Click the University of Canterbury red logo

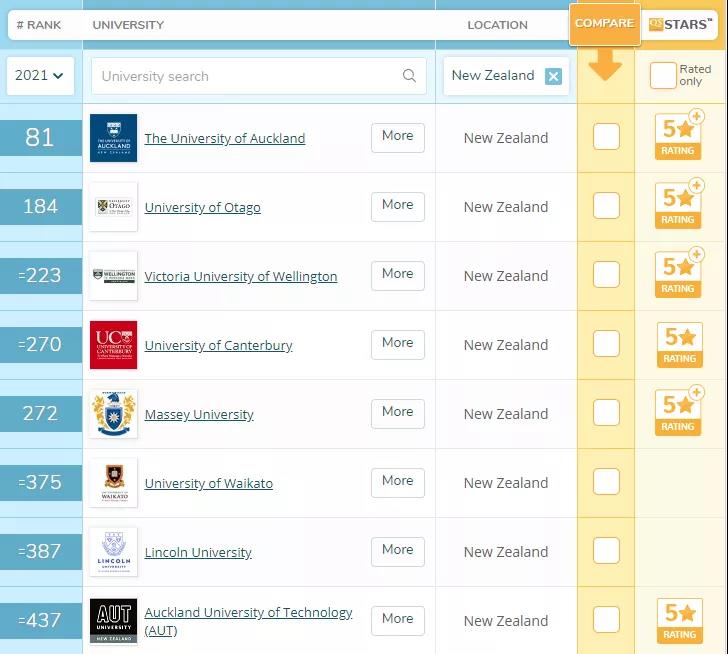[113, 345]
